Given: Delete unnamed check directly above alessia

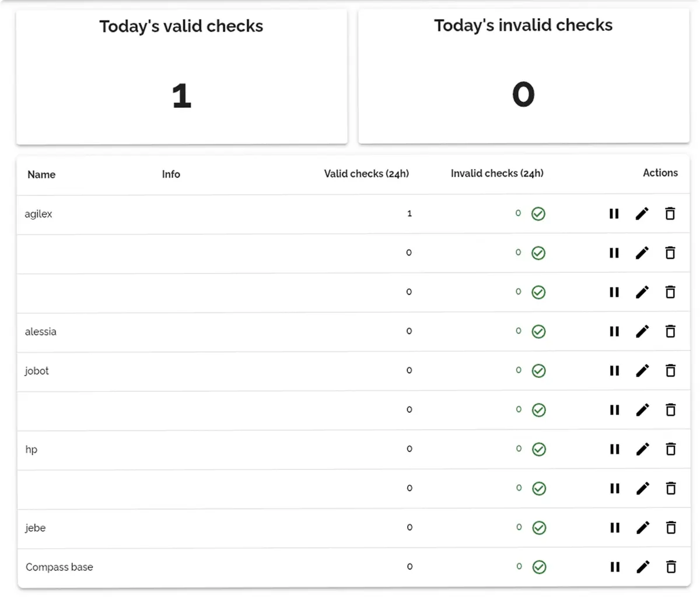Looking at the screenshot, I should coord(670,292).
